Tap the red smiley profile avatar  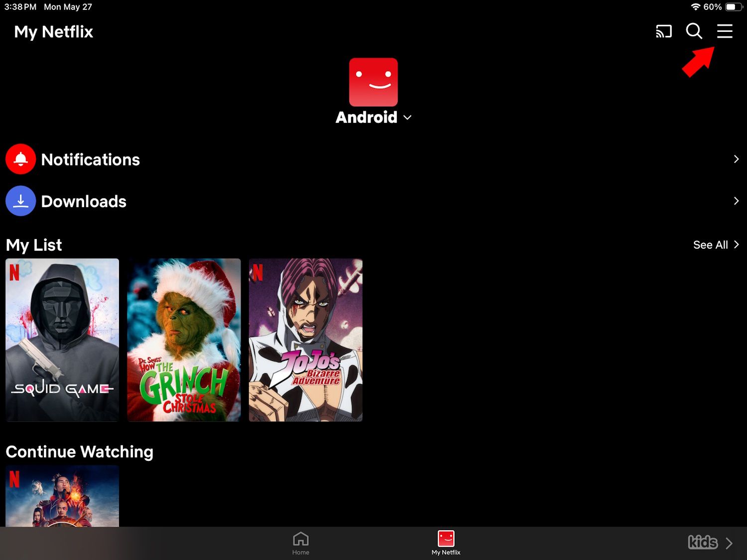(373, 82)
